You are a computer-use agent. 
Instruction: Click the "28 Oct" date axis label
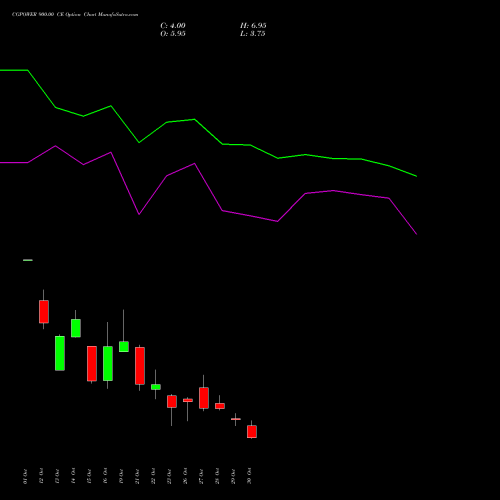coord(217,476)
